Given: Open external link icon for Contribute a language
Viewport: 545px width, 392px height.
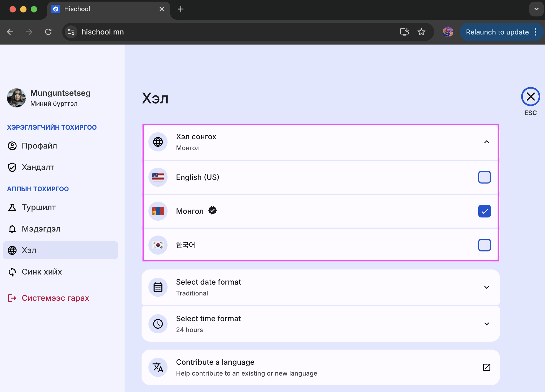Looking at the screenshot, I should (x=486, y=367).
